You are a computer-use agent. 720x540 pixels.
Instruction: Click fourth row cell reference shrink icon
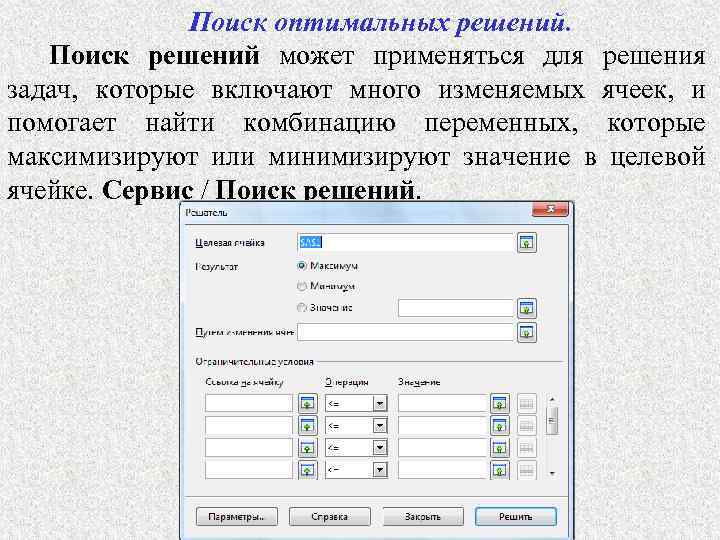308,470
